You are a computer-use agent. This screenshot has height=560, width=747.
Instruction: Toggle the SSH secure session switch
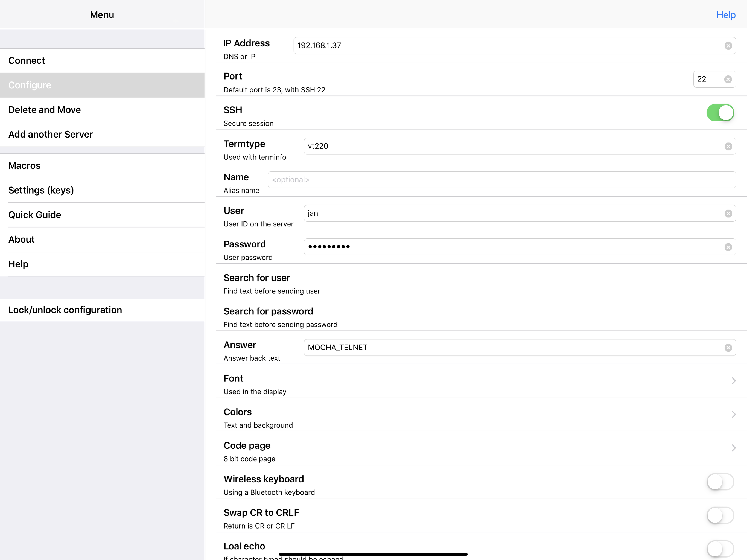pyautogui.click(x=720, y=113)
